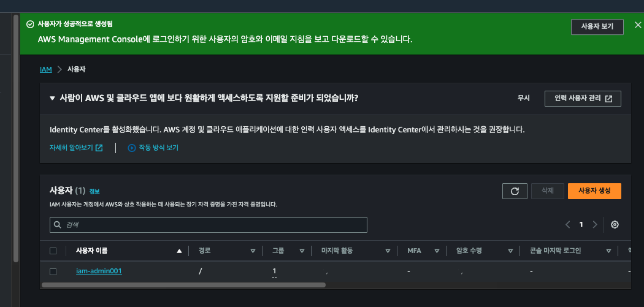
Task: Check the iam-admin001 row checkbox
Action: [x=53, y=271]
